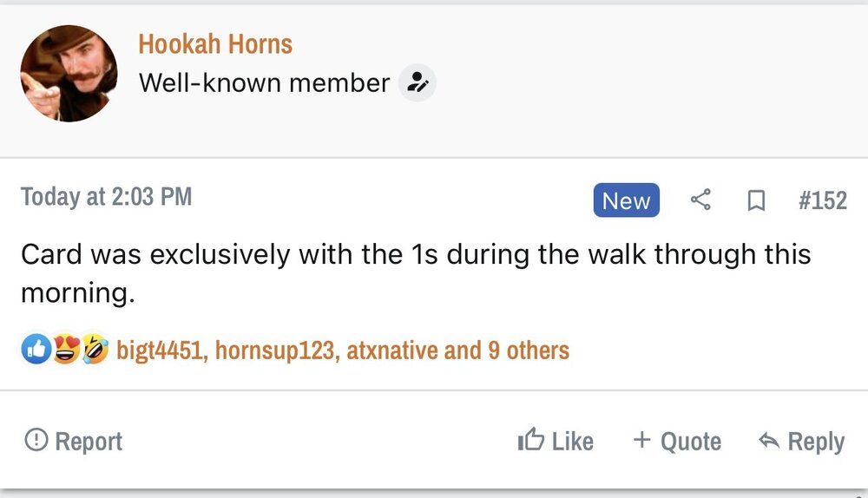Open the Hookah Horns username profile link
The width and height of the screenshot is (868, 498).
214,43
